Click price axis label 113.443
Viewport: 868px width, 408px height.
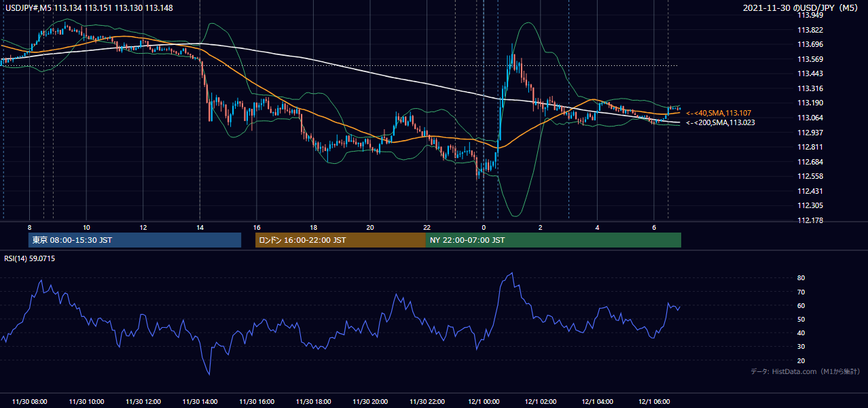[811, 73]
